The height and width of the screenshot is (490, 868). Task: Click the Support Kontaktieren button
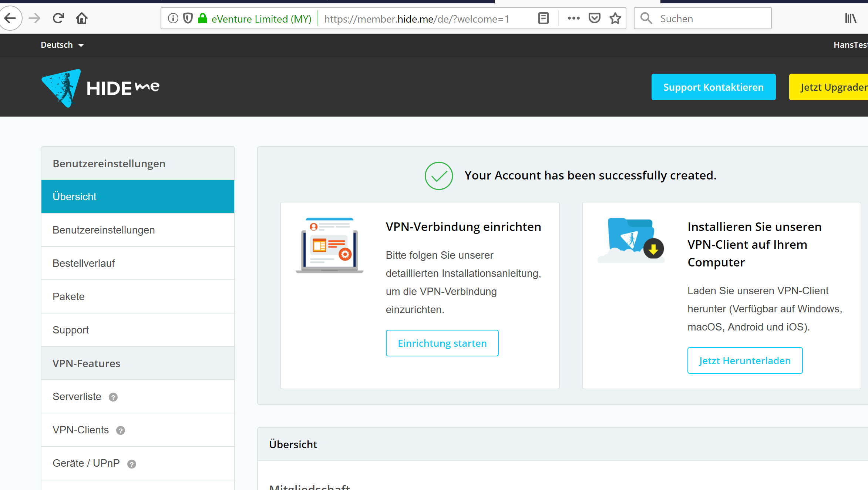(713, 87)
